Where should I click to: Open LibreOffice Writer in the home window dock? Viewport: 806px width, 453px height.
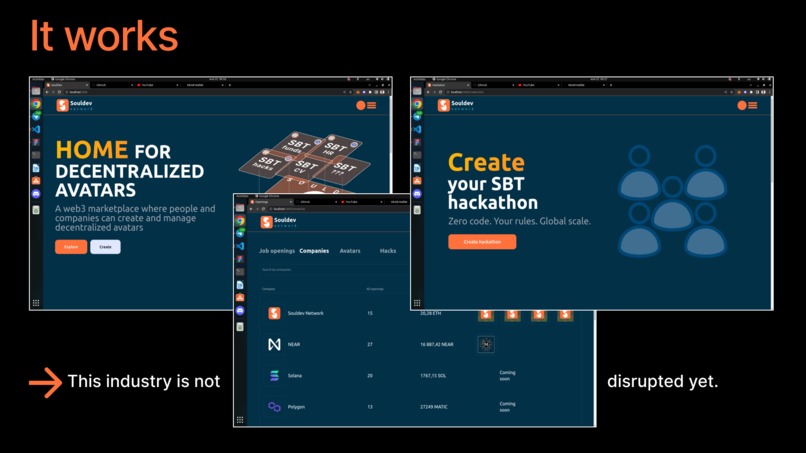[36, 168]
